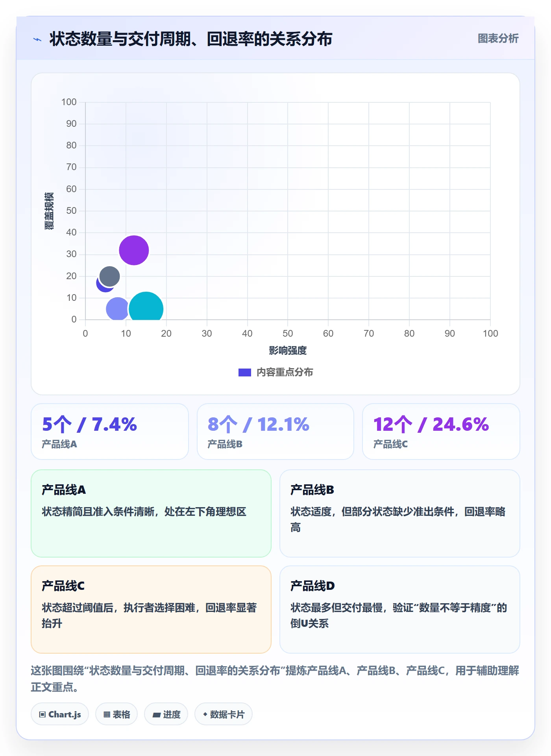This screenshot has width=551, height=756.
Task: Click text starting 状态超过阈值后
Action: [149, 615]
